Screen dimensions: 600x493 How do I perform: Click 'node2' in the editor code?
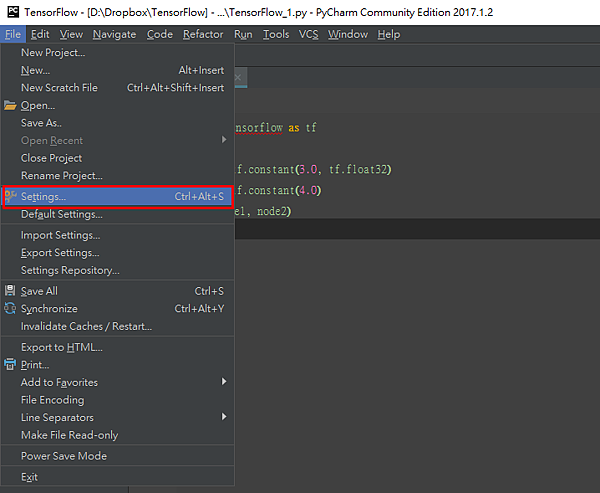(x=271, y=211)
